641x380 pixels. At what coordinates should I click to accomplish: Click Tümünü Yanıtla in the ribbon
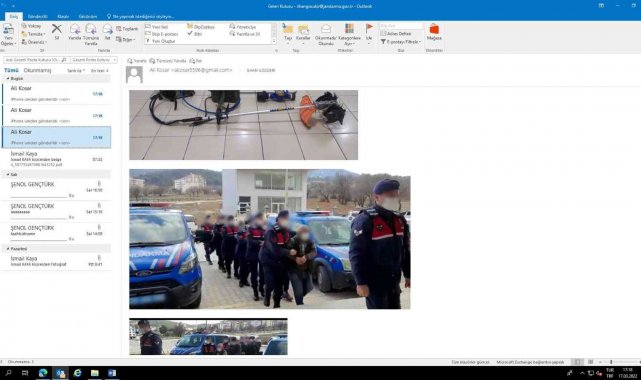coord(91,34)
